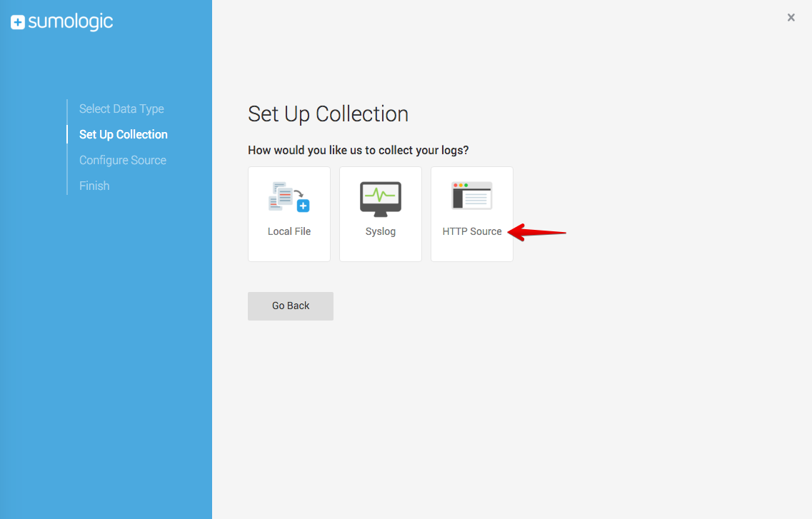The width and height of the screenshot is (812, 519).
Task: Click the "sumologic" wordmark text
Action: pos(70,22)
